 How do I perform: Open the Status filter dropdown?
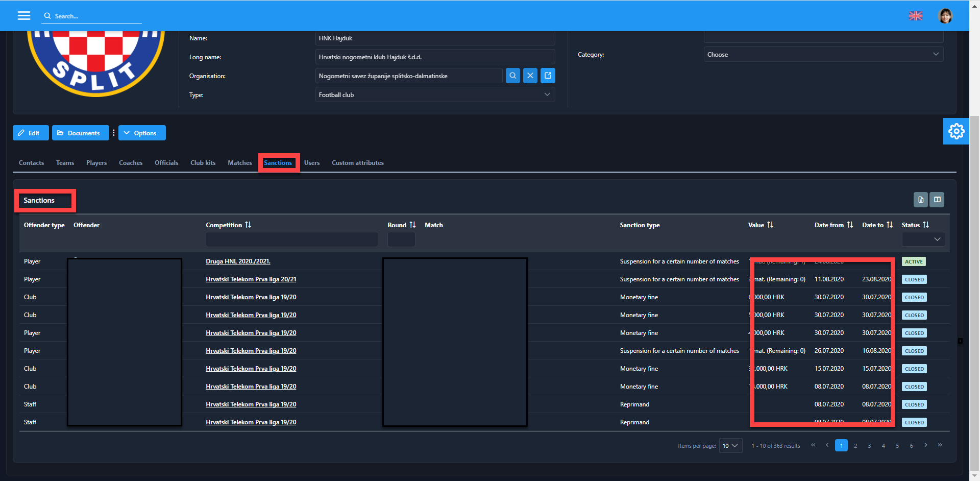(923, 239)
